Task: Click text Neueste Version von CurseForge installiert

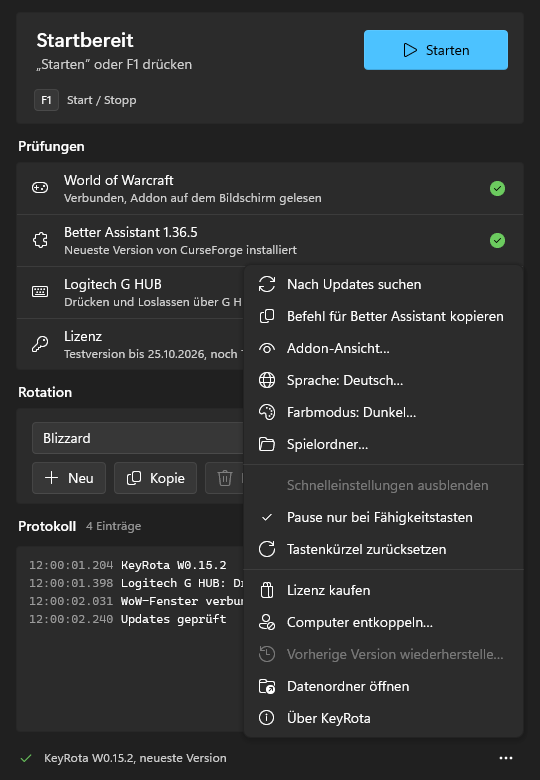Action: (180, 250)
